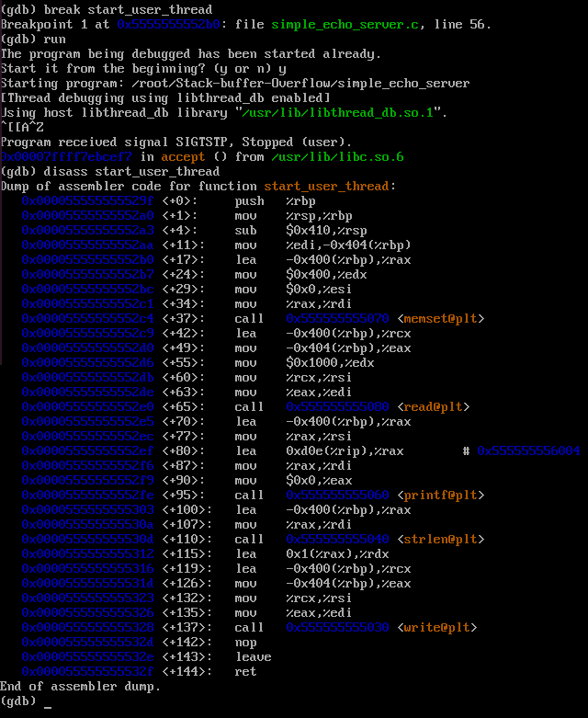This screenshot has width=588, height=718.
Task: Click 'start_user_thread' in the dump header
Action: [x=326, y=186]
